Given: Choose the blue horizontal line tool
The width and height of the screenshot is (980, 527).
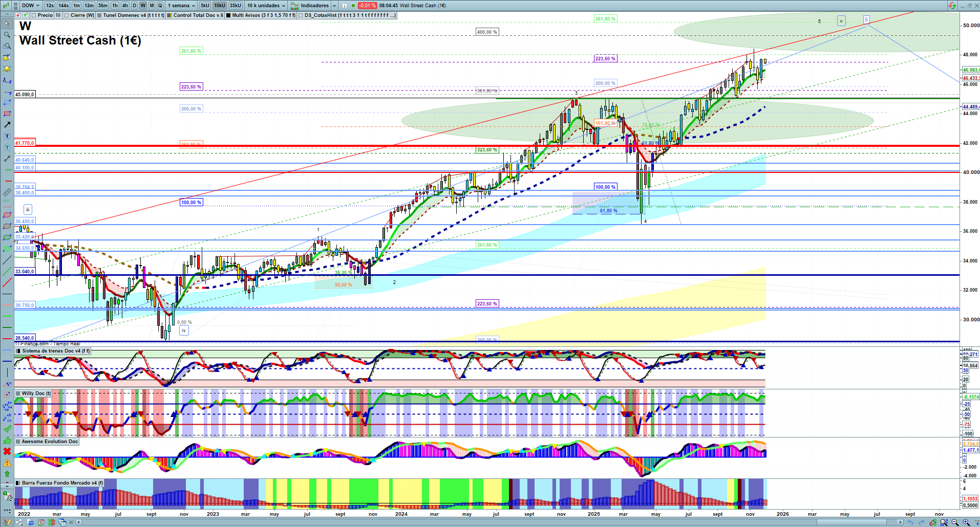Looking at the screenshot, I should pos(7,350).
